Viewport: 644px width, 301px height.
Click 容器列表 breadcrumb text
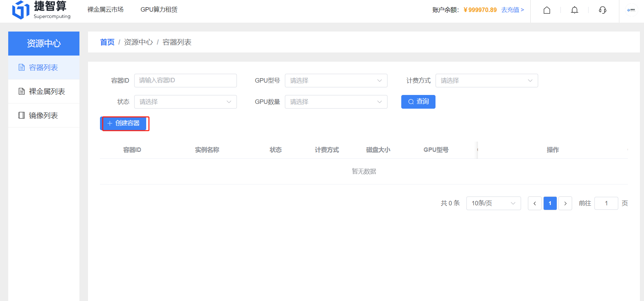(177, 42)
